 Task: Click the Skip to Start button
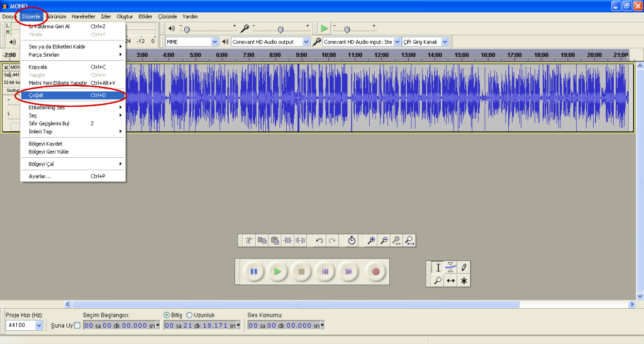click(325, 271)
